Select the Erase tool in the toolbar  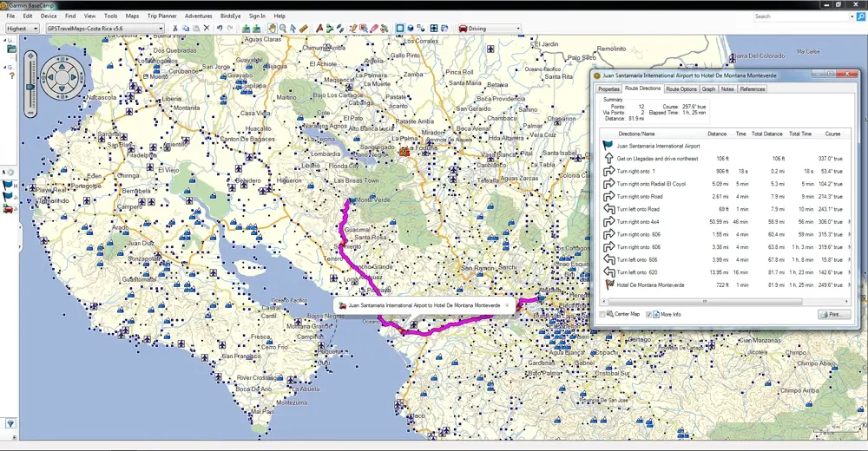pos(374,29)
